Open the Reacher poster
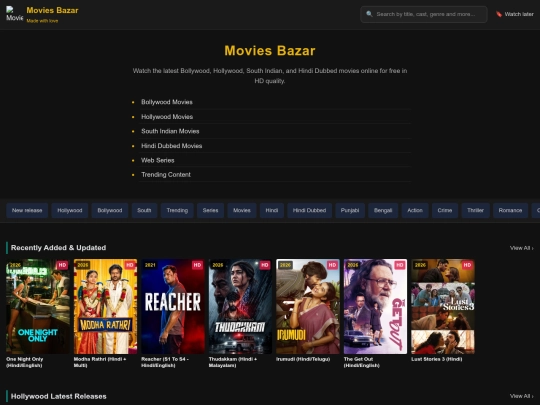The height and width of the screenshot is (405, 540). point(173,307)
